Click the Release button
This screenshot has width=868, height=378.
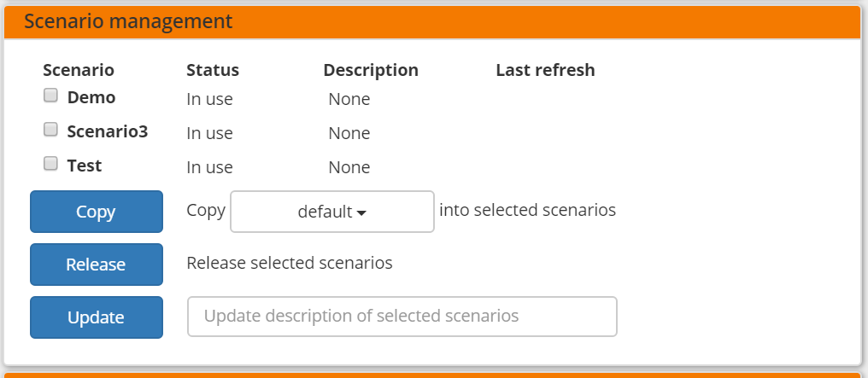(96, 265)
